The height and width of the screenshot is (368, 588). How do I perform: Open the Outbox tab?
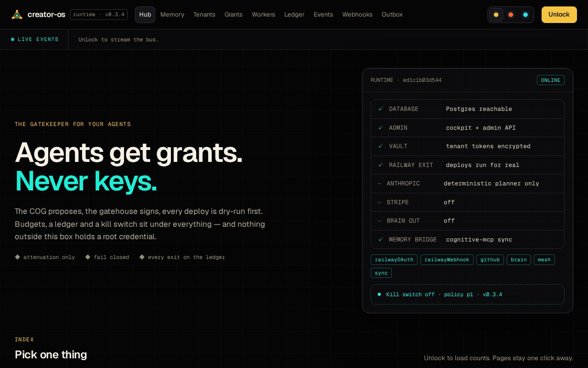click(x=392, y=15)
